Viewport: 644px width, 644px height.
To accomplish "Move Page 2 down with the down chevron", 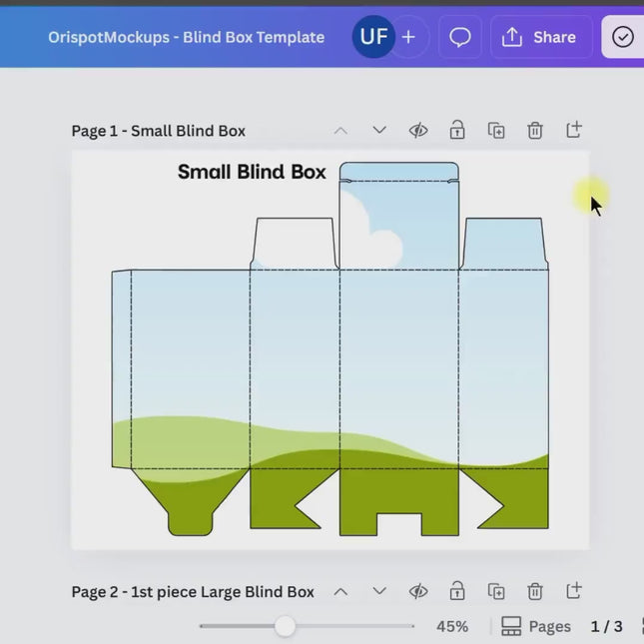I will point(379,592).
